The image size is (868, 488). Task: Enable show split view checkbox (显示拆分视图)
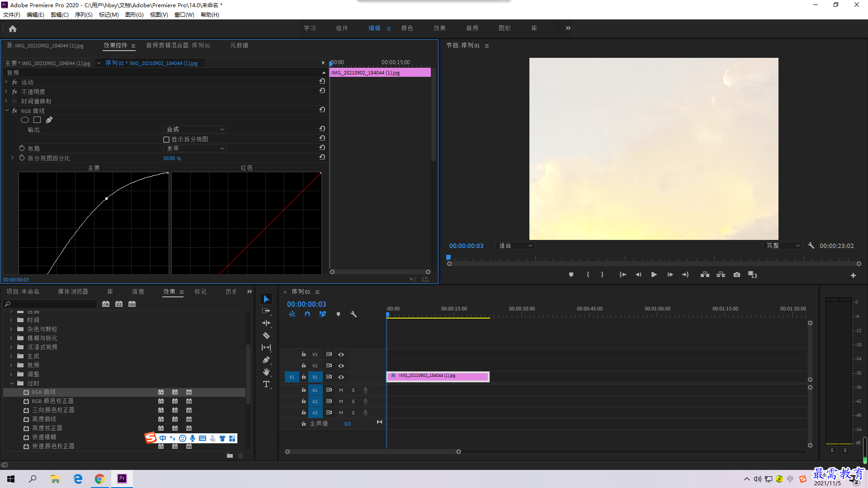point(166,140)
